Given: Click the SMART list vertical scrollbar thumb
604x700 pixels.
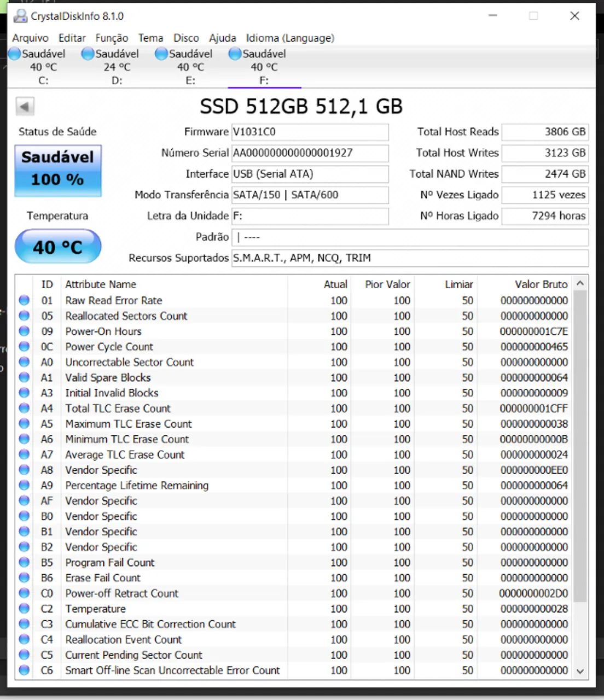Looking at the screenshot, I should pos(580,446).
